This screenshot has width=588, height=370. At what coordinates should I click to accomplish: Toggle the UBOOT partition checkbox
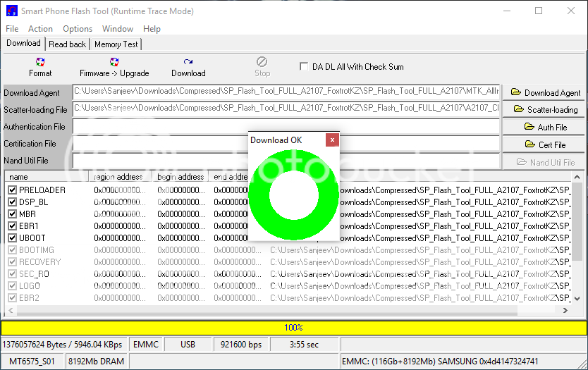pos(12,238)
